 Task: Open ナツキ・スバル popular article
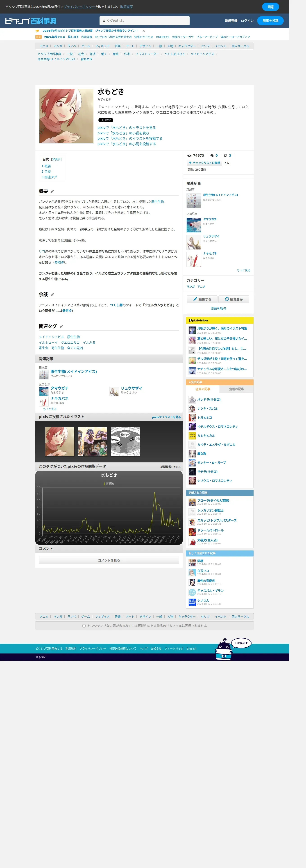pos(207,409)
